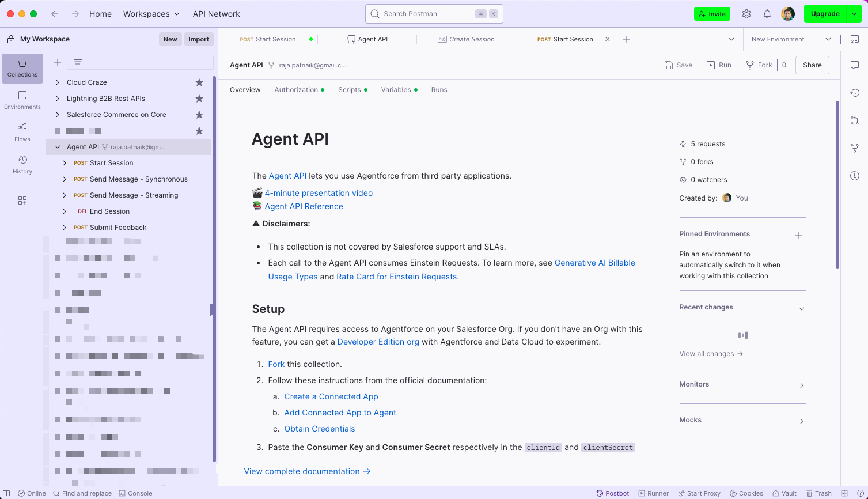Open the forks icon in right sidebar
Viewport: 868px width, 499px height.
pos(855,148)
